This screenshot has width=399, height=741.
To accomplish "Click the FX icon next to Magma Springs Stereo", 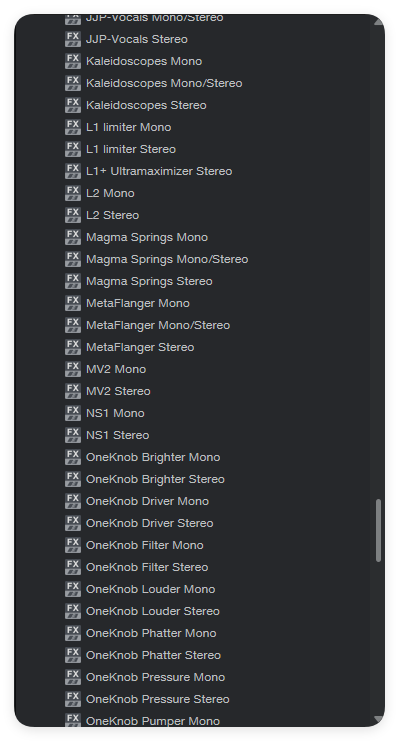I will click(73, 281).
